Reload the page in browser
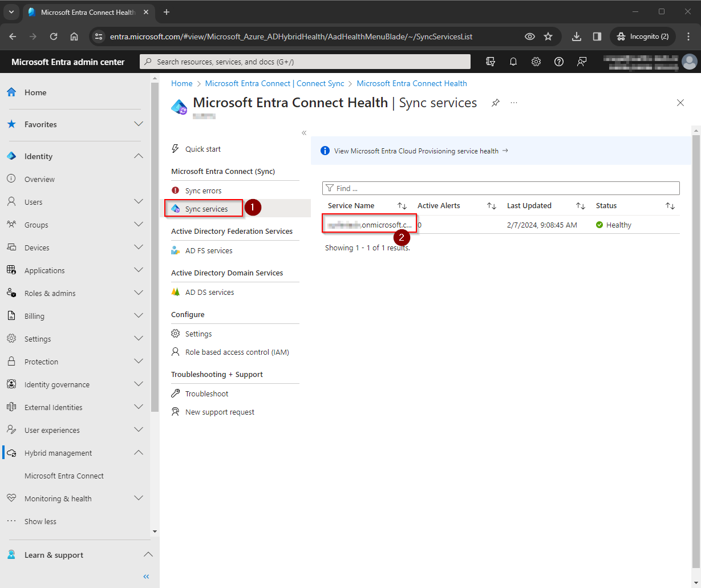This screenshot has height=588, width=701. (54, 37)
